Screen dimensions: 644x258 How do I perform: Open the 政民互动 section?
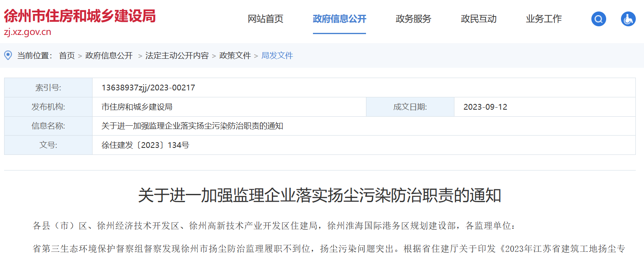click(x=479, y=19)
